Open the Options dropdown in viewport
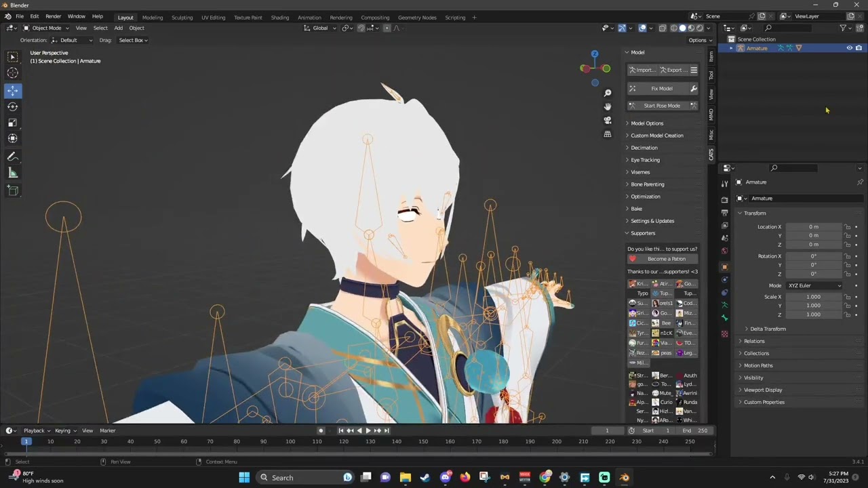868x488 pixels. pyautogui.click(x=700, y=40)
